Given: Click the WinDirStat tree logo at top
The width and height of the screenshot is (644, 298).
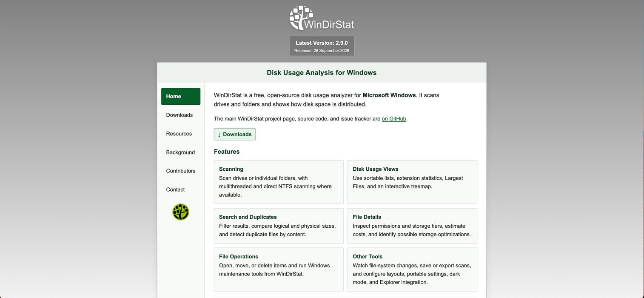Looking at the screenshot, I should [x=322, y=18].
